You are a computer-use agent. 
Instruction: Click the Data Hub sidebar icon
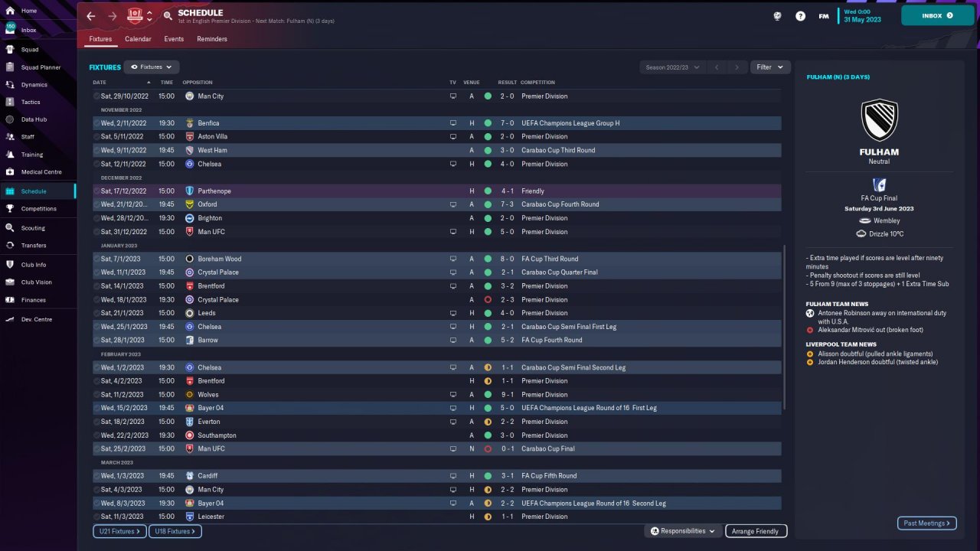(10, 119)
